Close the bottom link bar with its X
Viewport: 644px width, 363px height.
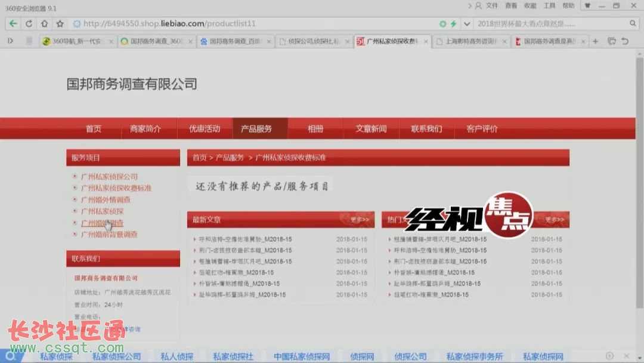(626, 356)
